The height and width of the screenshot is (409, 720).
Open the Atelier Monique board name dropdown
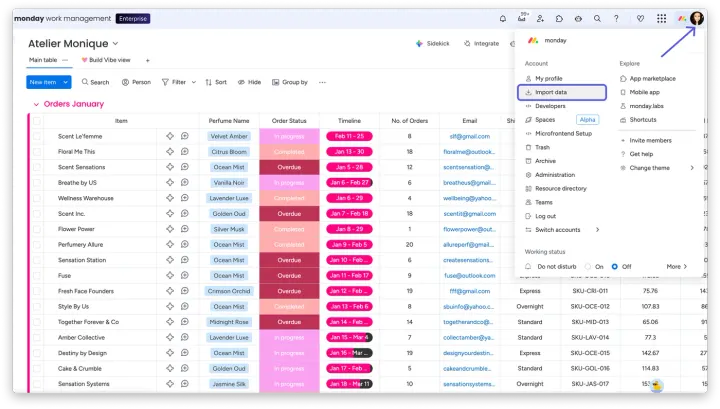(115, 44)
